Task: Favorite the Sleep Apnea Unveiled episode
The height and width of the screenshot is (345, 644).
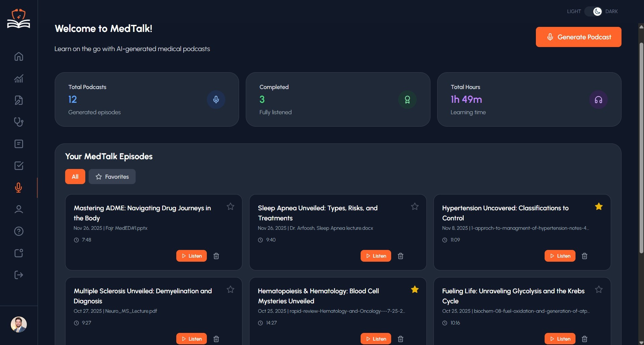Action: click(x=415, y=207)
